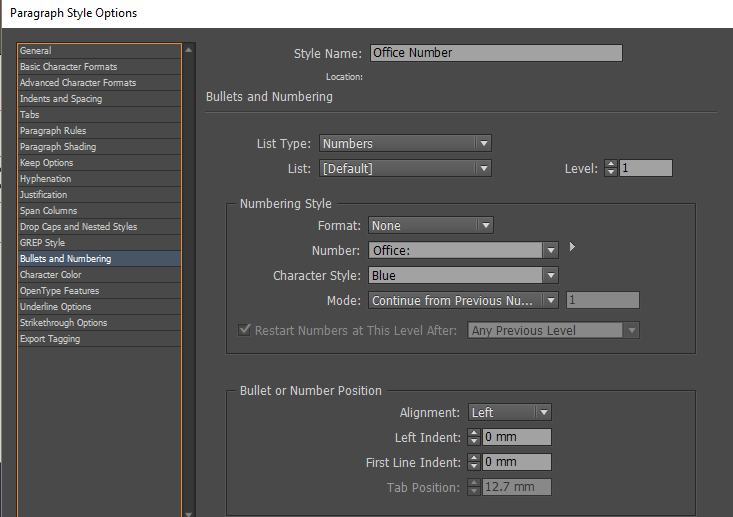Screen dimensions: 733x517
Task: Open the Span Columns category
Action: 100,211
